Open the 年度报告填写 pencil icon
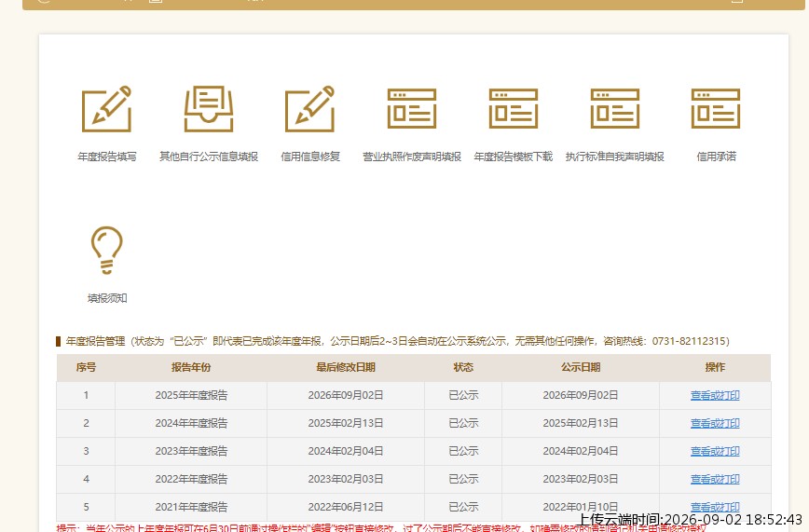This screenshot has width=809, height=532. tap(107, 109)
